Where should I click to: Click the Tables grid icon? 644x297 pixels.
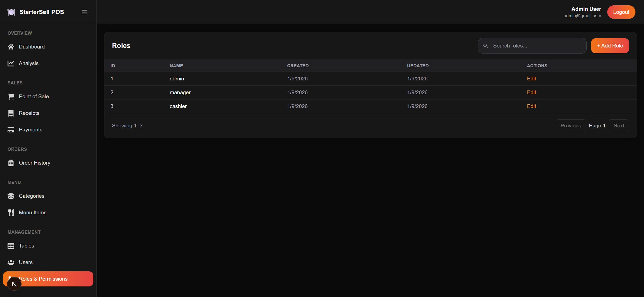(11, 246)
